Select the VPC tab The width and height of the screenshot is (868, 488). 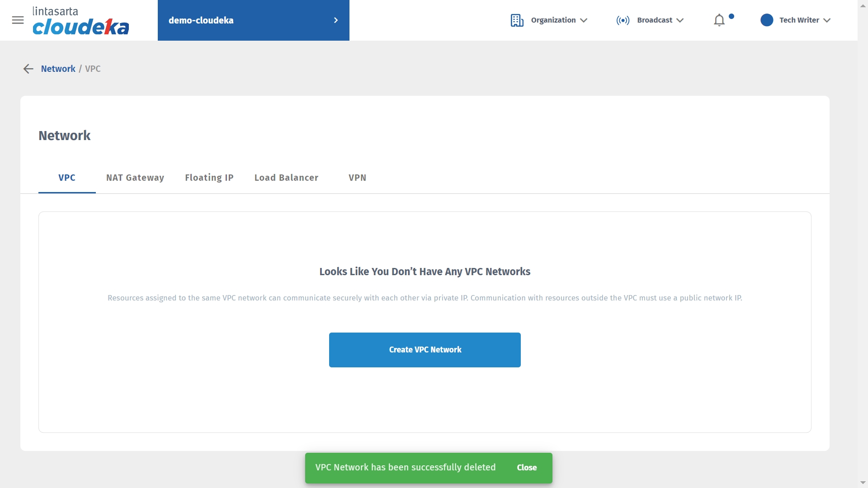[67, 178]
